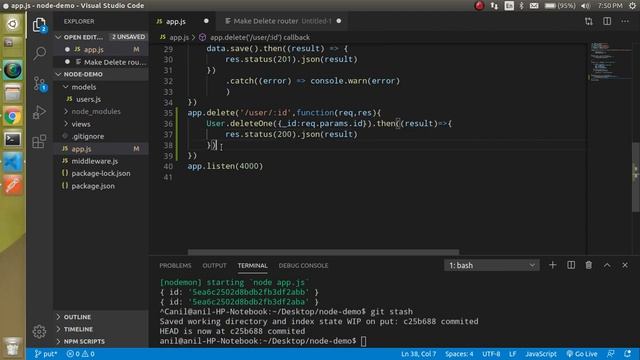Open the Manage gear in activity bar

[39, 331]
